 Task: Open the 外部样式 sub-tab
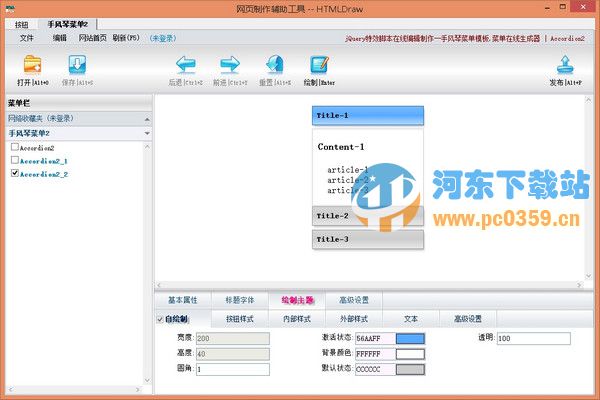pos(354,319)
